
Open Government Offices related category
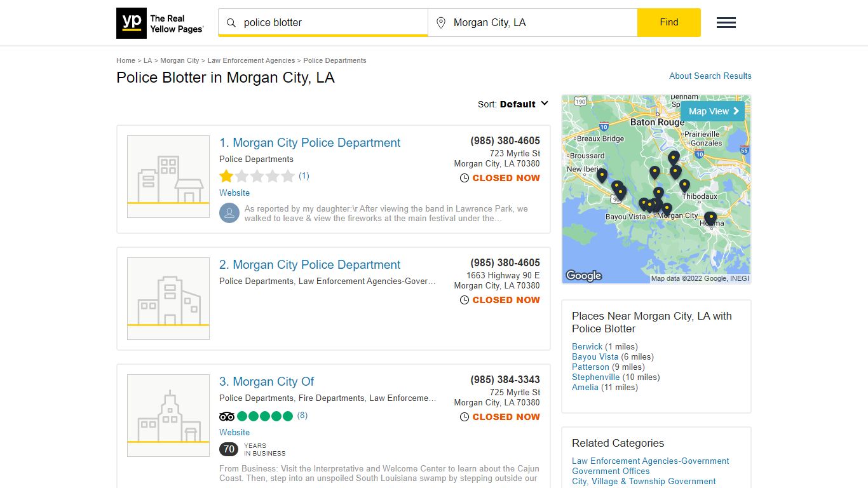pyautogui.click(x=611, y=471)
